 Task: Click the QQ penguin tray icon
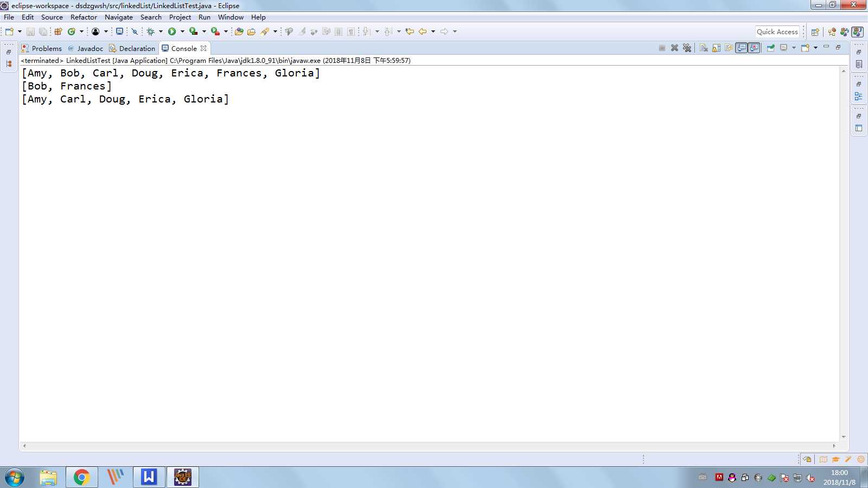coord(732,478)
